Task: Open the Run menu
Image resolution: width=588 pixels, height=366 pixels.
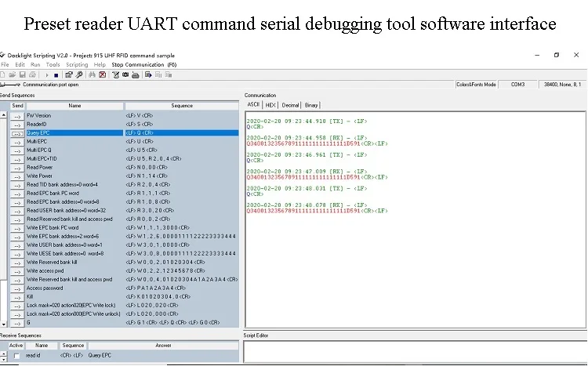Action: [35, 64]
